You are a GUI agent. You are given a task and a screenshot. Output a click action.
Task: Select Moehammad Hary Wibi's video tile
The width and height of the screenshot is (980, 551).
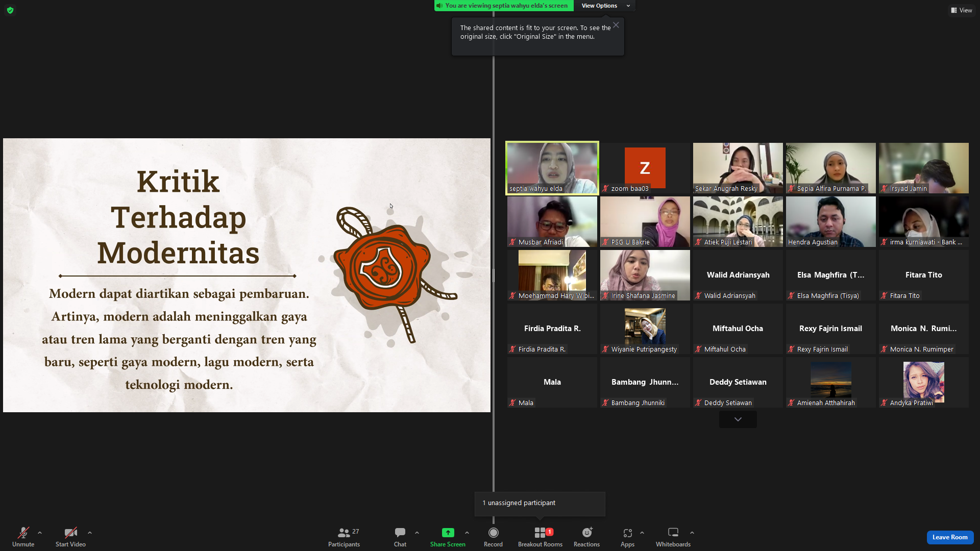[552, 275]
